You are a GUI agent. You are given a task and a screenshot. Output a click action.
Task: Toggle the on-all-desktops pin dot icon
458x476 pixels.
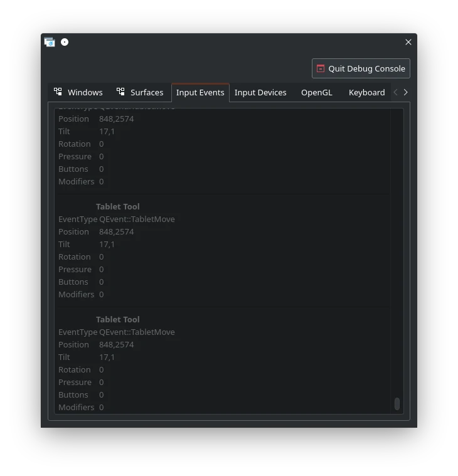pyautogui.click(x=65, y=42)
